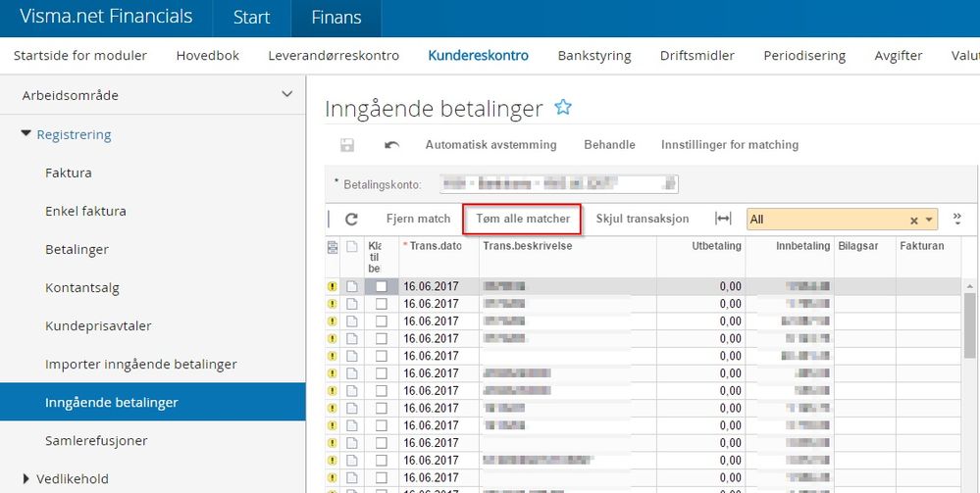Image resolution: width=980 pixels, height=493 pixels.
Task: Tick the checkbox in the highlighted top row
Action: [382, 287]
